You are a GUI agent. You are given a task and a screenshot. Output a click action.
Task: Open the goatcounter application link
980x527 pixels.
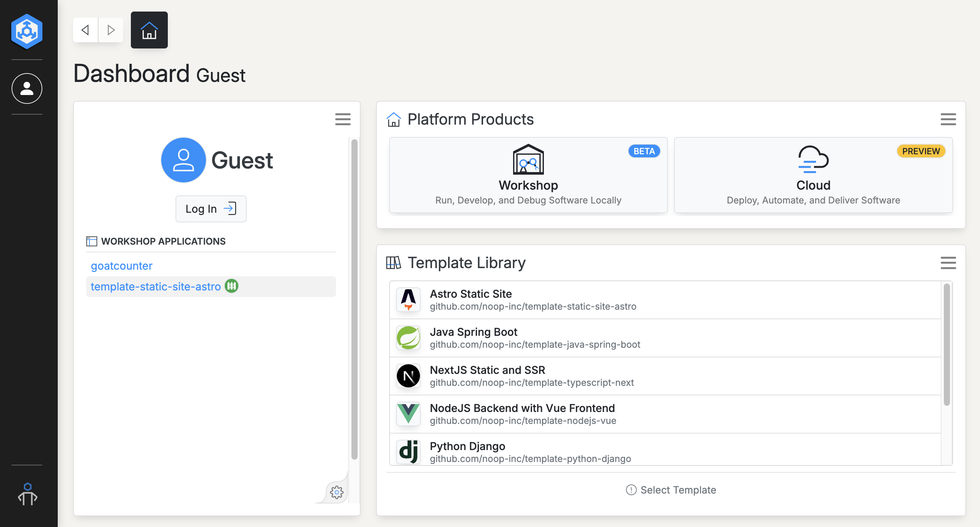(x=122, y=266)
